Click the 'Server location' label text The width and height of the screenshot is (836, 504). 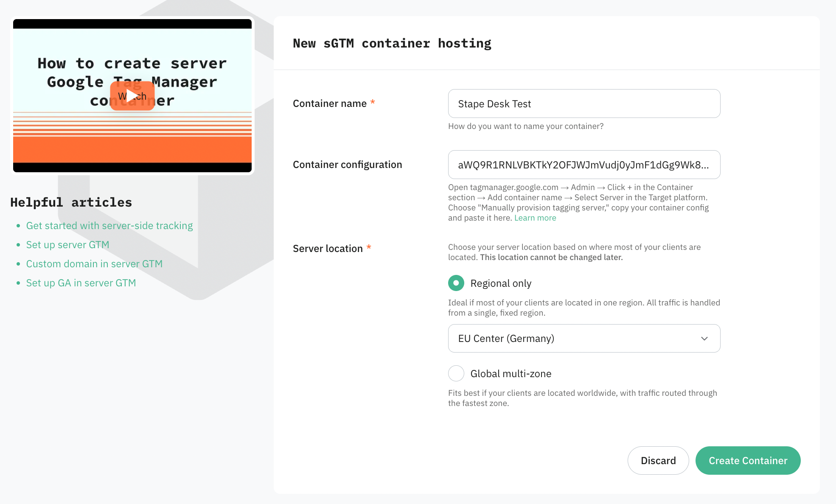click(x=328, y=249)
